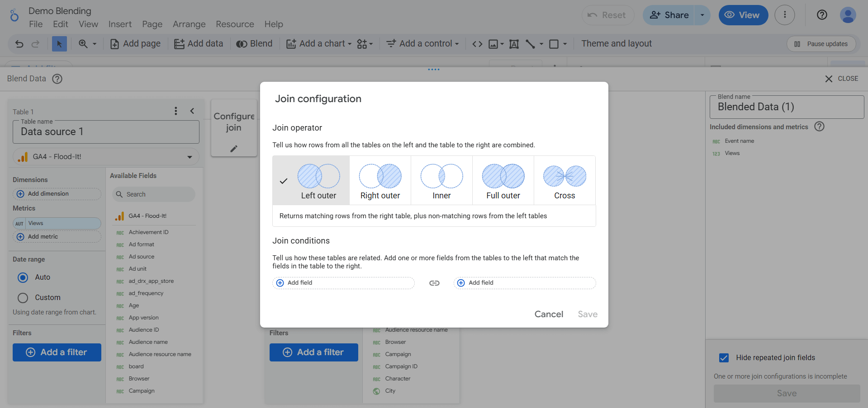Open the Share button dropdown arrow
The width and height of the screenshot is (868, 408).
point(702,15)
